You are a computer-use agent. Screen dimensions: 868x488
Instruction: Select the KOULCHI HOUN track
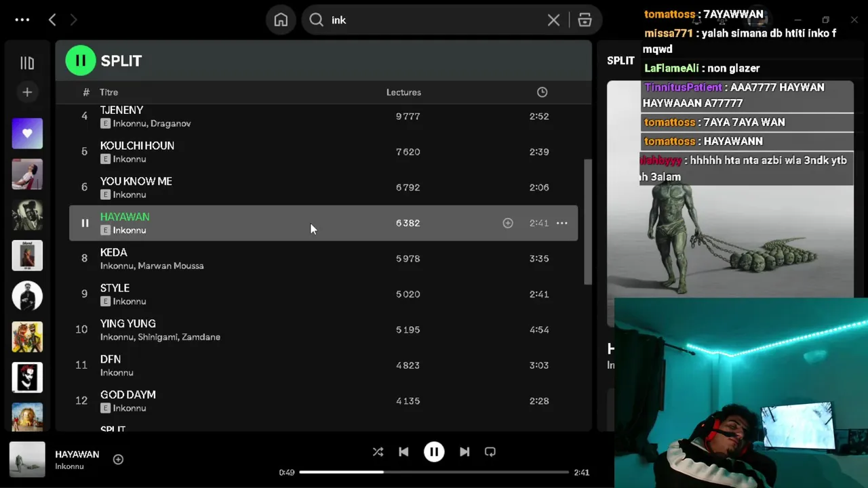click(137, 146)
